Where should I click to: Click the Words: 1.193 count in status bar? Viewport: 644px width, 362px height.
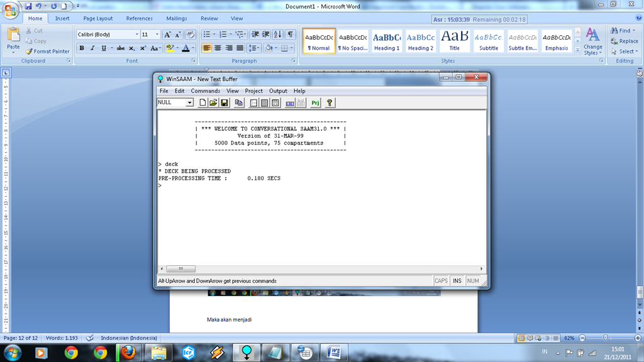pos(62,338)
